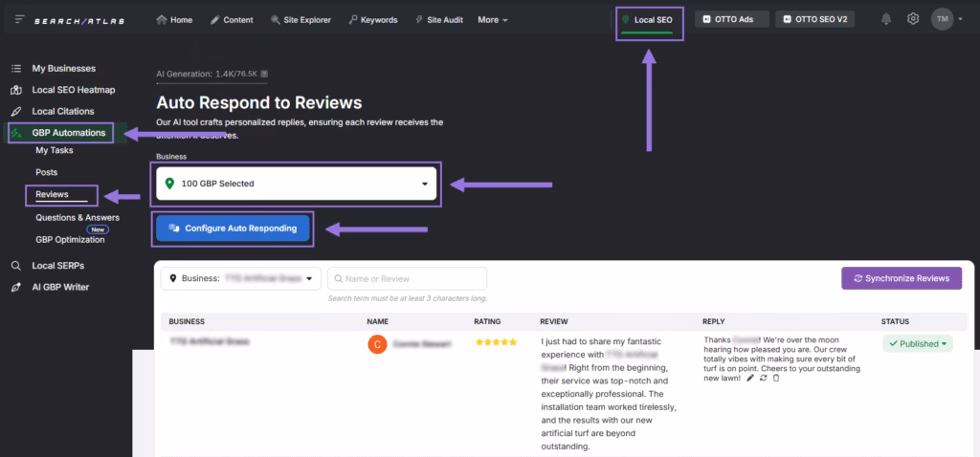Click the Configure Auto Responding button
The width and height of the screenshot is (980, 457).
click(234, 228)
